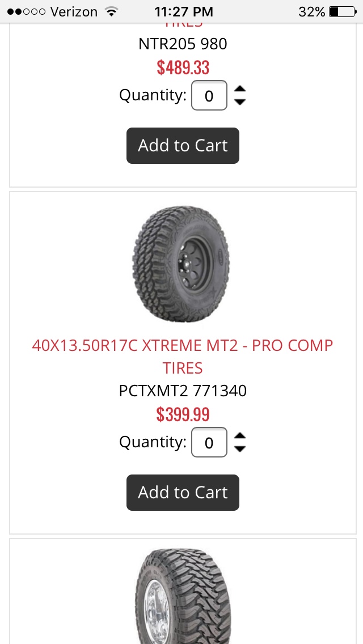The image size is (363, 644).
Task: Decrease quantity for the Xtreme MT2 tire
Action: pyautogui.click(x=240, y=448)
